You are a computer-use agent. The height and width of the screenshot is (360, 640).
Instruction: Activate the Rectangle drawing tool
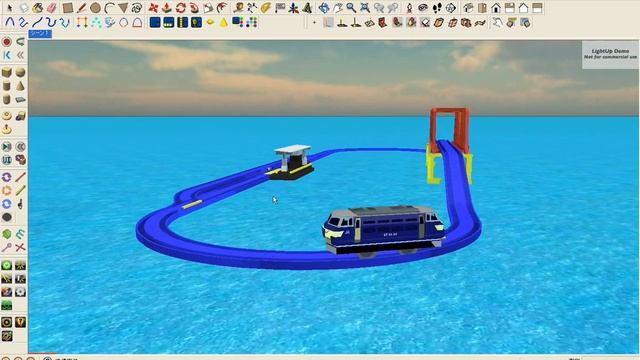(68, 8)
